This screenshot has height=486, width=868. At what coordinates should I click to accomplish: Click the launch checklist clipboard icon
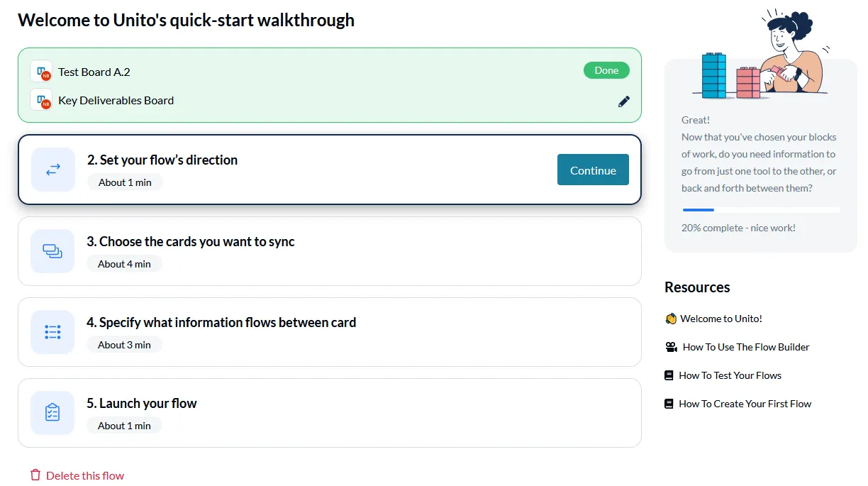pos(52,413)
